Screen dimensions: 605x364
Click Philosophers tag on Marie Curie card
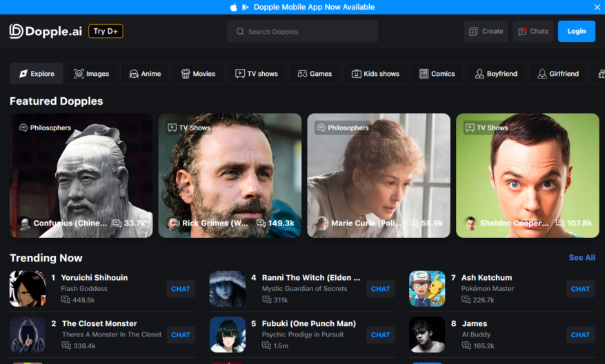tap(343, 128)
